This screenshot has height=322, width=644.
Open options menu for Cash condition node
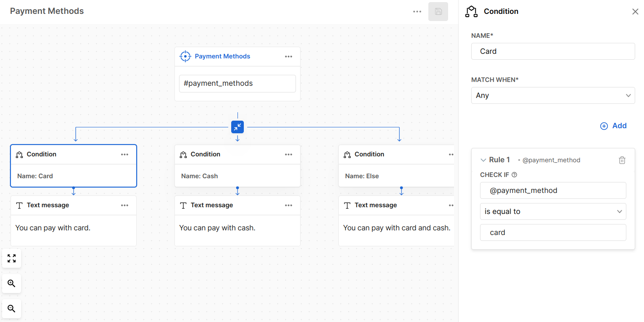click(x=288, y=154)
